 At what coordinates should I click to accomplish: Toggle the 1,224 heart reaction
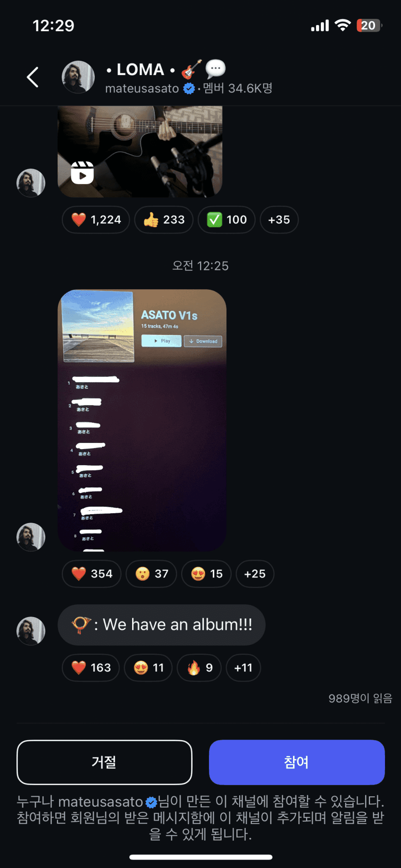[96, 220]
